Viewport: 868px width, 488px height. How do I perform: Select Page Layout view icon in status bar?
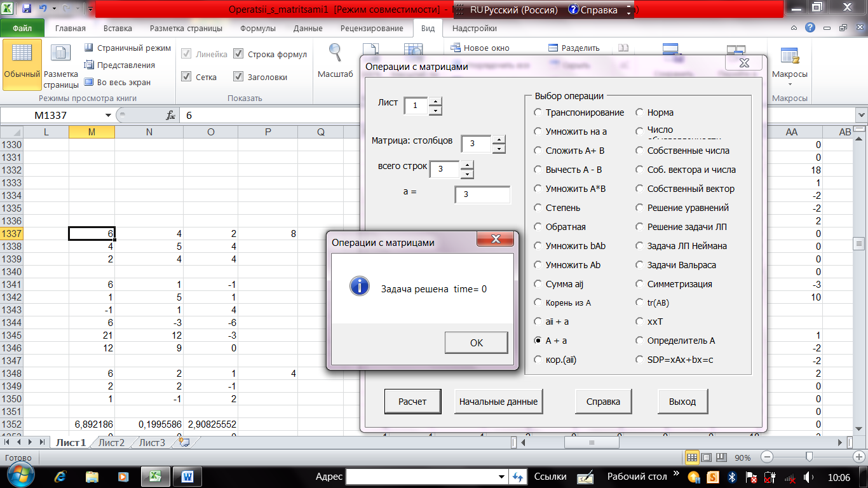pyautogui.click(x=705, y=457)
